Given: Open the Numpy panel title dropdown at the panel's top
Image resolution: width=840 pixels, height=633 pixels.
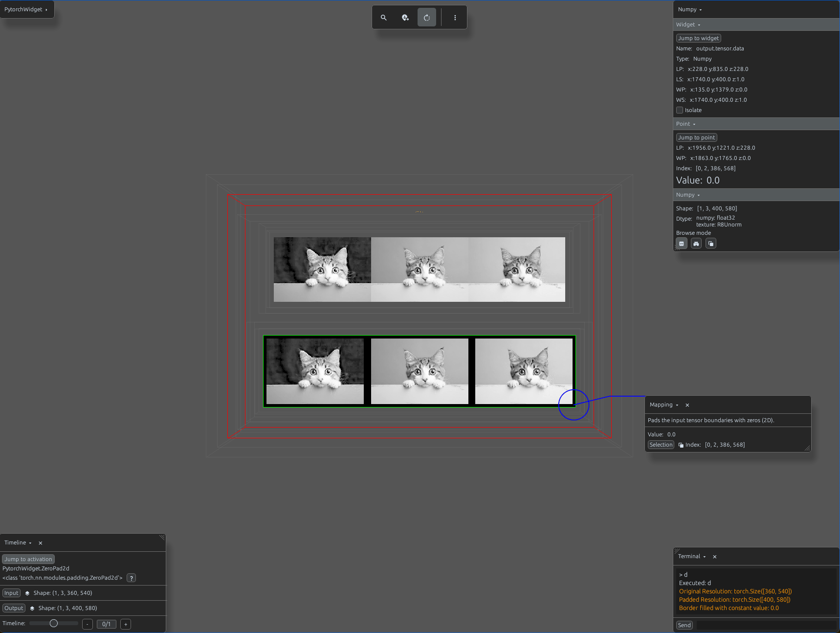Looking at the screenshot, I should tap(690, 10).
